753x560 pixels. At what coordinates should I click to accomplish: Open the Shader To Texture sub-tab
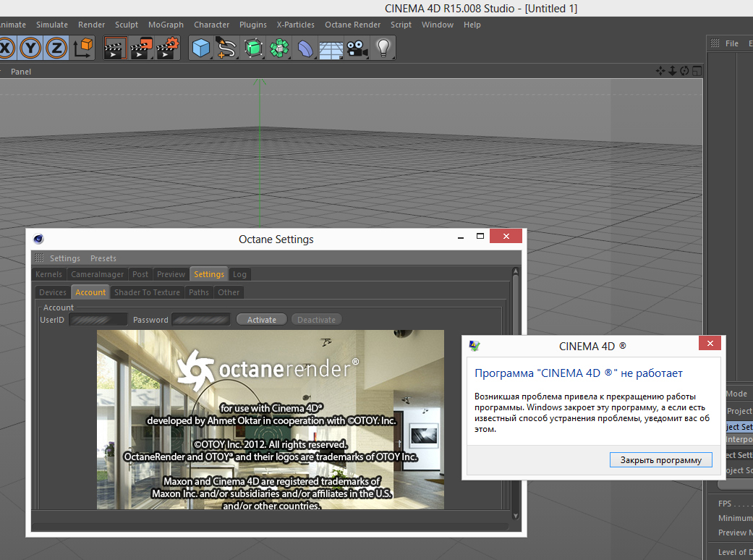pyautogui.click(x=147, y=292)
